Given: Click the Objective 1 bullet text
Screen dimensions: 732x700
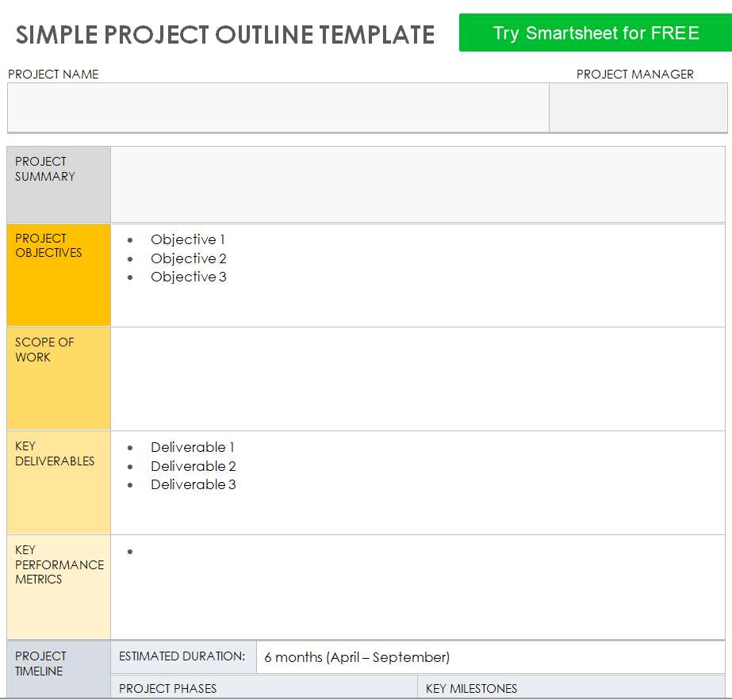Looking at the screenshot, I should point(188,239).
